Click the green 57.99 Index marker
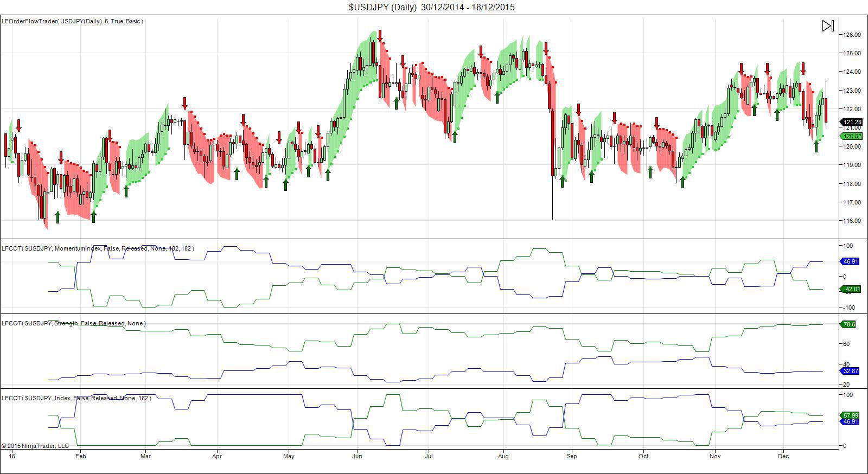This screenshot has height=474, width=868. pyautogui.click(x=850, y=415)
